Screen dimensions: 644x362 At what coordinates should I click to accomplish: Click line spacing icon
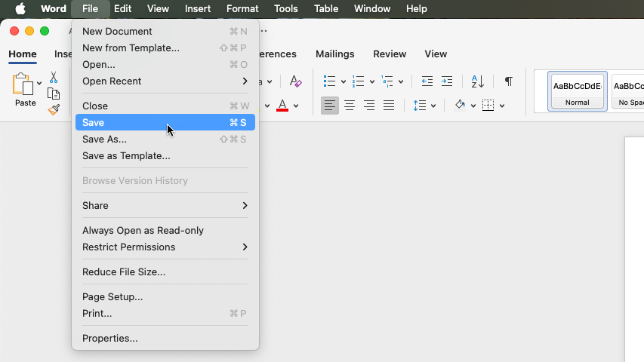point(419,106)
